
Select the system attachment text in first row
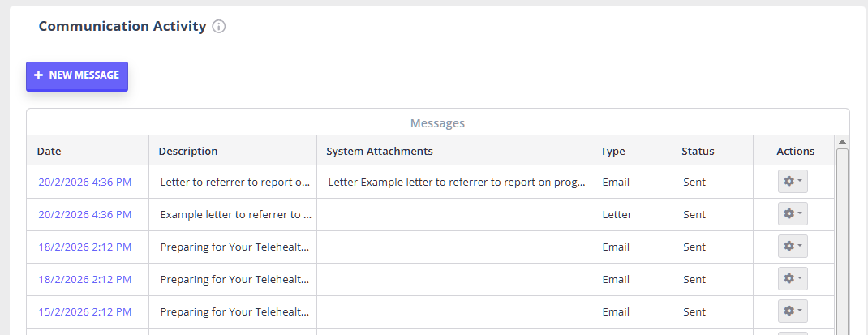[x=457, y=183]
